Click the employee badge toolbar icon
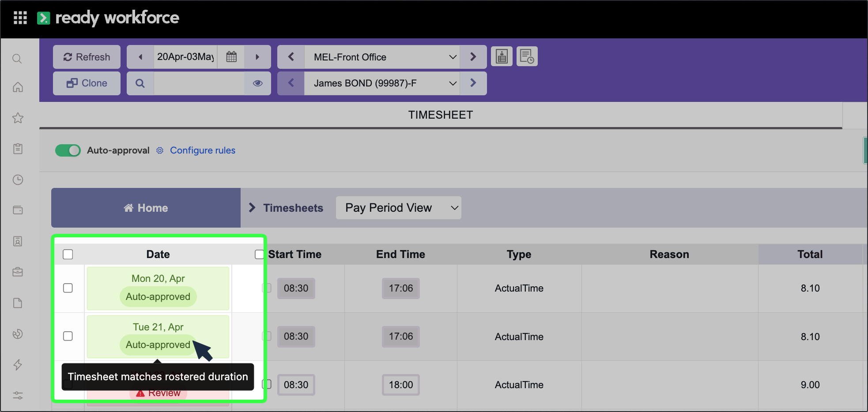 pos(502,56)
